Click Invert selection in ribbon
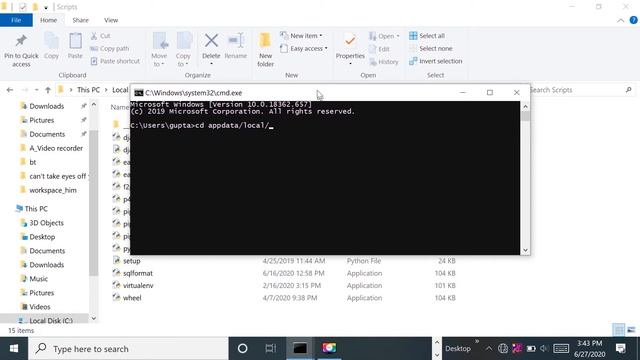This screenshot has height=360, width=640. [436, 61]
